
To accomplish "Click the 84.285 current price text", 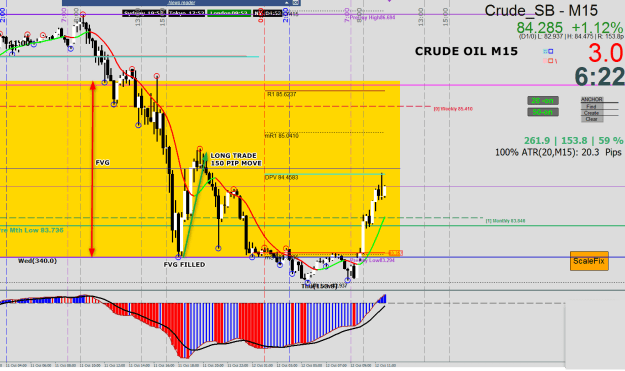I will point(539,28).
